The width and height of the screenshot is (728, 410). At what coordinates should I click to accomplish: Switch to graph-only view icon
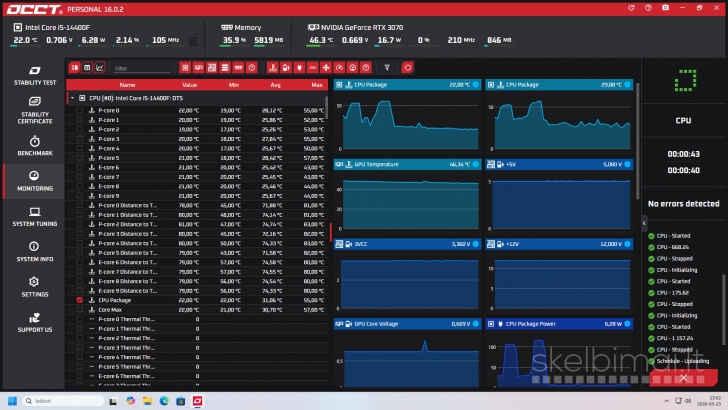[x=101, y=68]
